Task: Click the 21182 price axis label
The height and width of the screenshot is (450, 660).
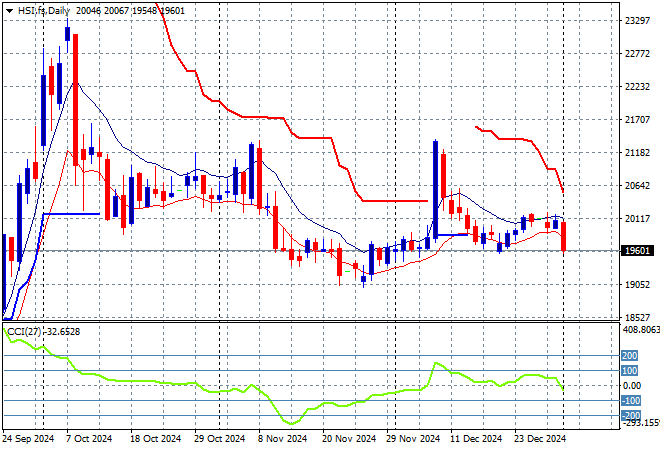Action: pos(636,153)
